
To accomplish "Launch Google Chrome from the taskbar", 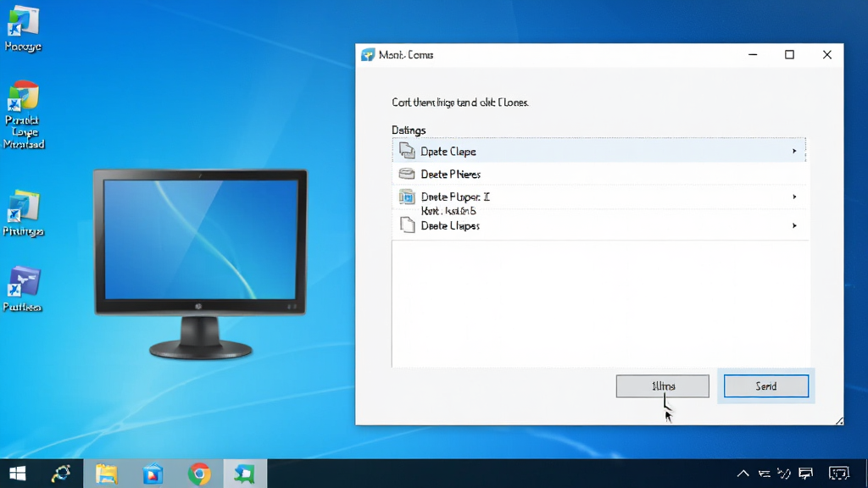I will tap(199, 474).
